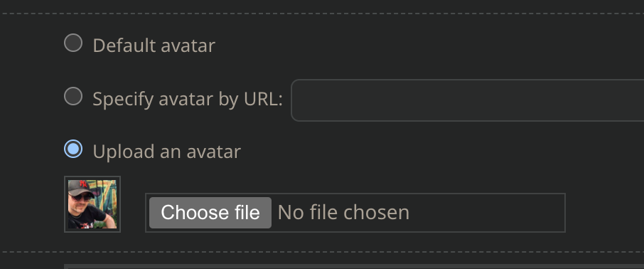
Task: Click the baseball cap in the avatar photo
Action: [x=81, y=187]
